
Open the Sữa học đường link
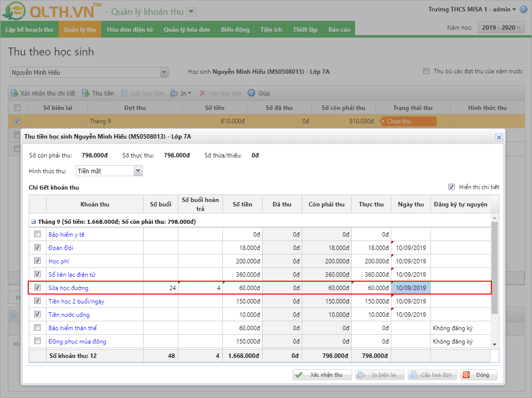(x=68, y=288)
